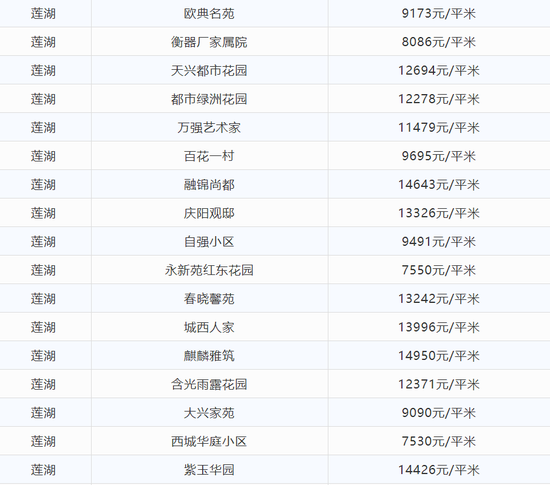Click on 城西人家
This screenshot has width=550, height=485.
pos(209,328)
